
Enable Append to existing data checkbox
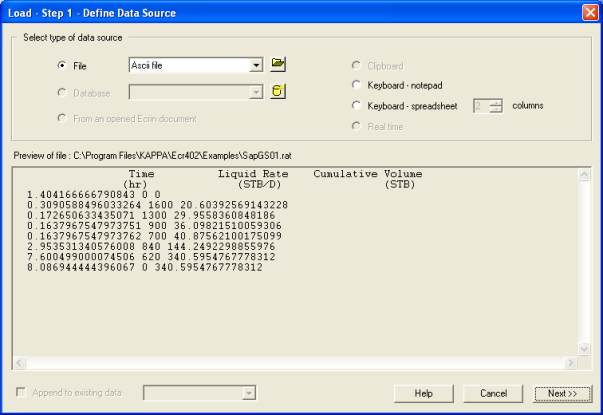point(22,393)
